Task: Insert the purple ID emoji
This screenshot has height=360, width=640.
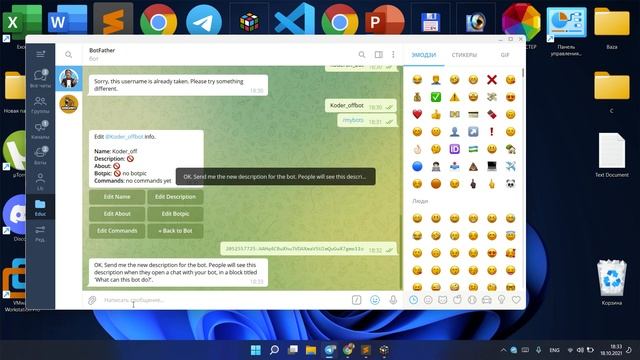Action: pos(454,149)
